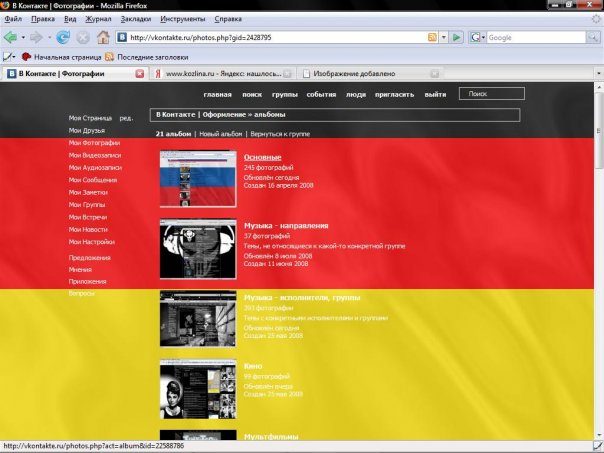Click Мои Фотографии in sidebar

click(x=94, y=143)
